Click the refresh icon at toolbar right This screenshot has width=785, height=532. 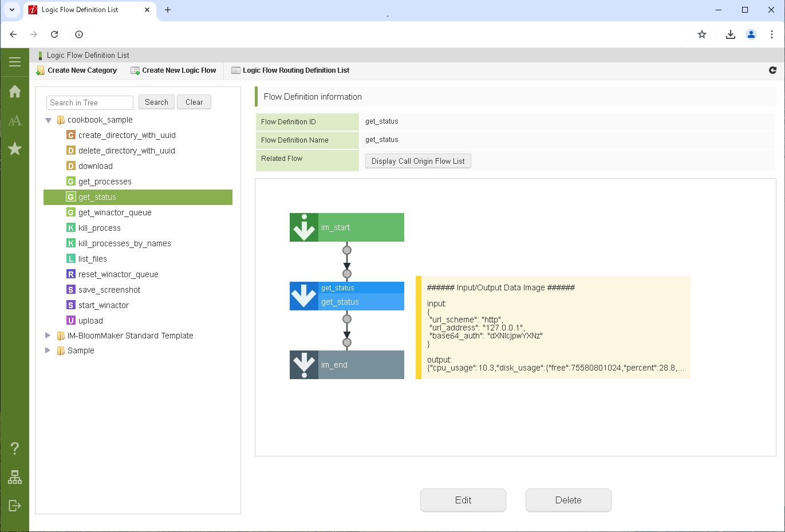coord(772,70)
